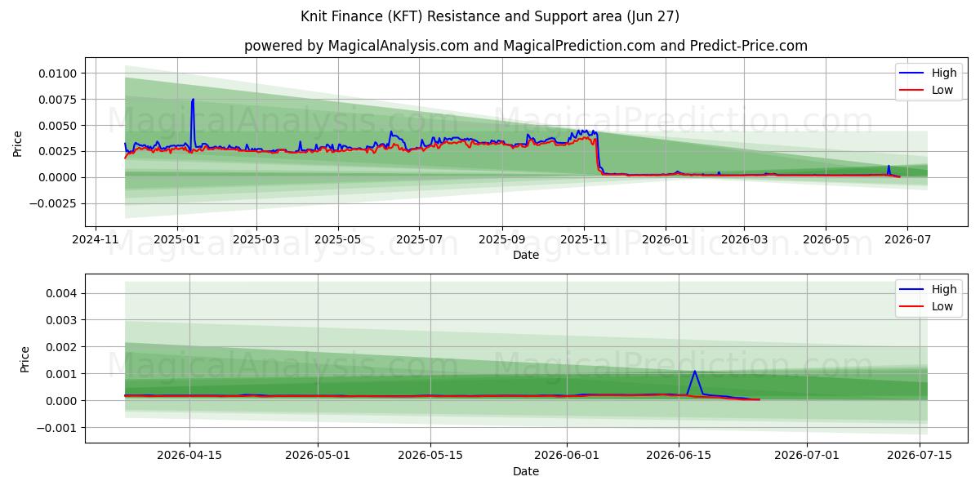Click the '2025-05' x-axis tick label
980x490 pixels.
coord(338,239)
